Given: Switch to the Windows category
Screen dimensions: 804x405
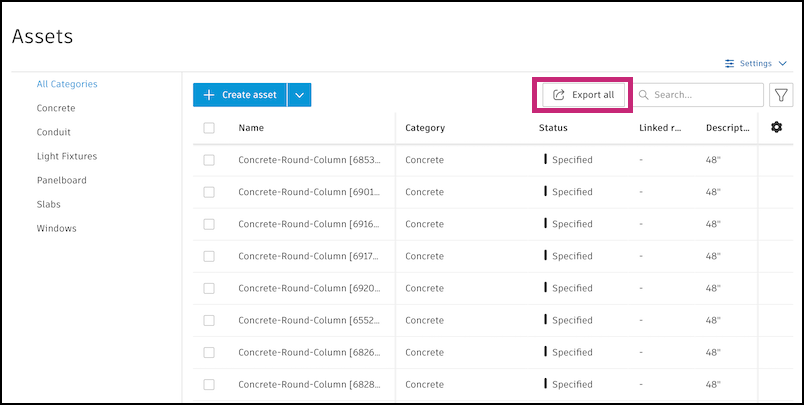Looking at the screenshot, I should (56, 228).
